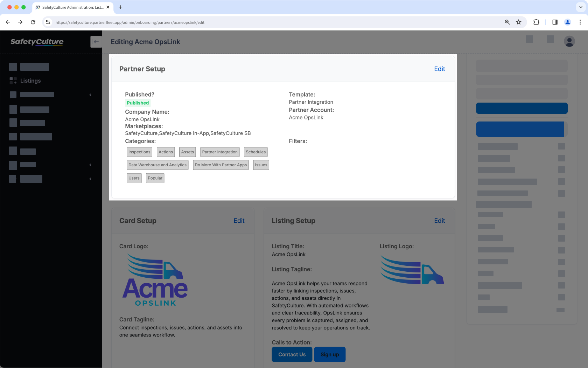Select the Inspections category tag
The width and height of the screenshot is (588, 368).
coord(139,152)
